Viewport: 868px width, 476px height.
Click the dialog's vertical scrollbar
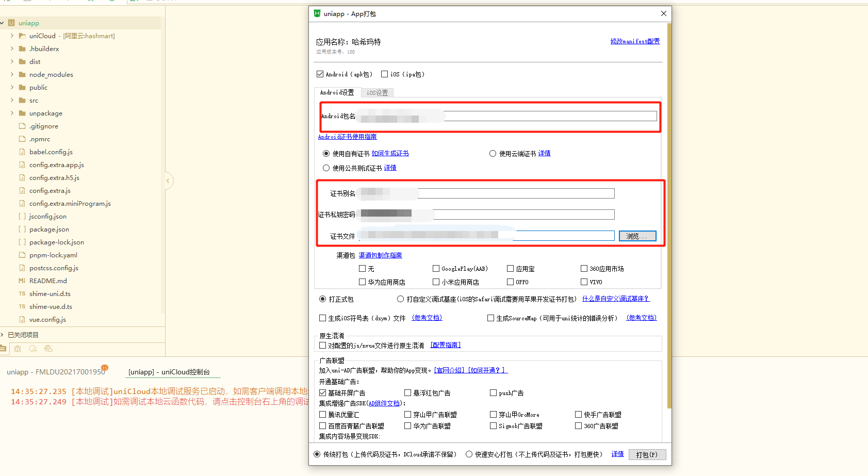[x=669, y=216]
